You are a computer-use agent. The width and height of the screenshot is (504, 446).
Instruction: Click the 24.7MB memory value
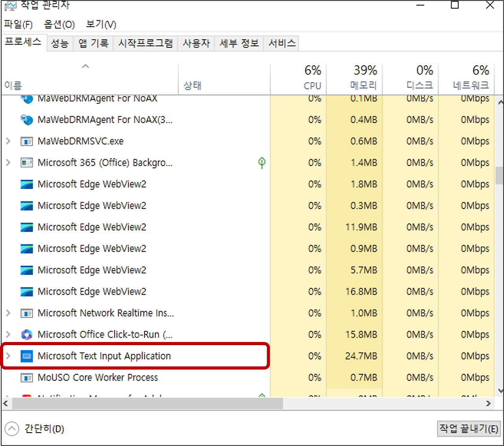361,356
